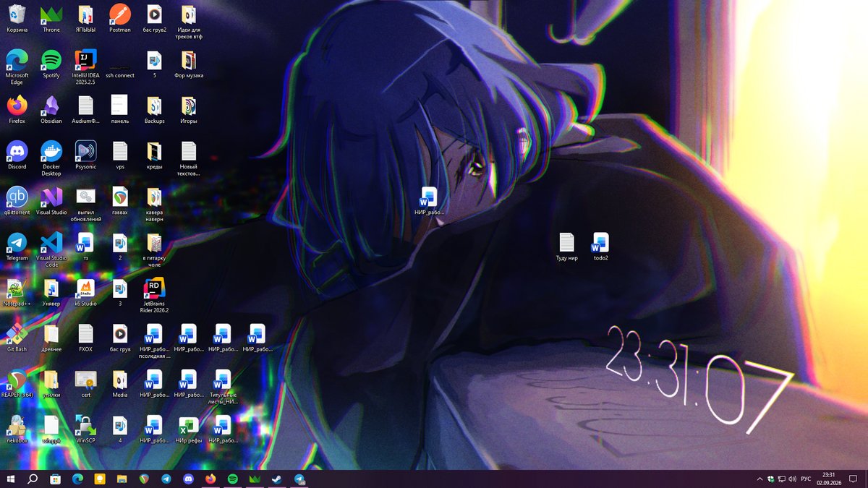The width and height of the screenshot is (868, 488).
Task: Switch the РУС input language indicator
Action: click(x=806, y=479)
